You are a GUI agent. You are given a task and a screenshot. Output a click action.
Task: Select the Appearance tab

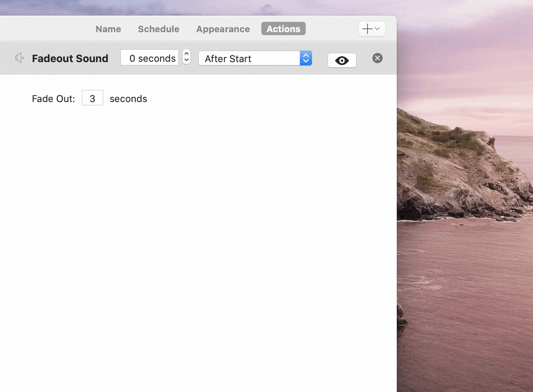223,29
